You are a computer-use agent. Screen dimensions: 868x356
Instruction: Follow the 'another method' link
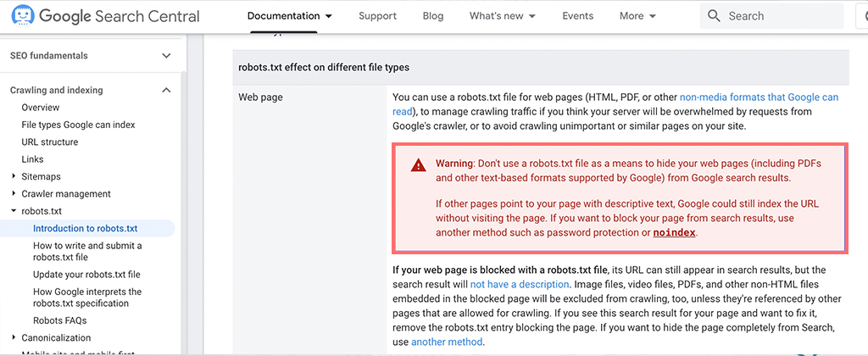tap(447, 342)
